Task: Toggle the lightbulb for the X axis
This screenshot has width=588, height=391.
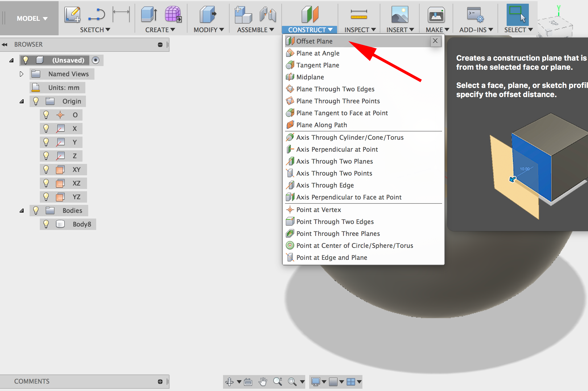Action: [46, 128]
